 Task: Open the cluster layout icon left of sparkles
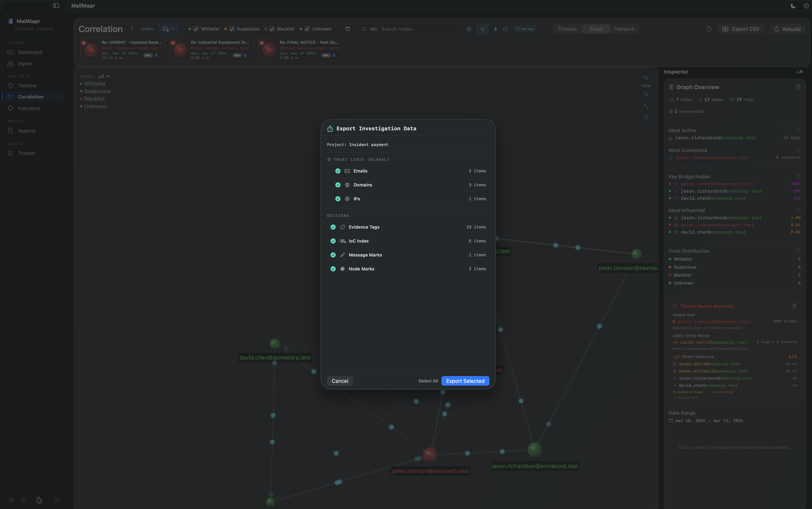tap(469, 29)
